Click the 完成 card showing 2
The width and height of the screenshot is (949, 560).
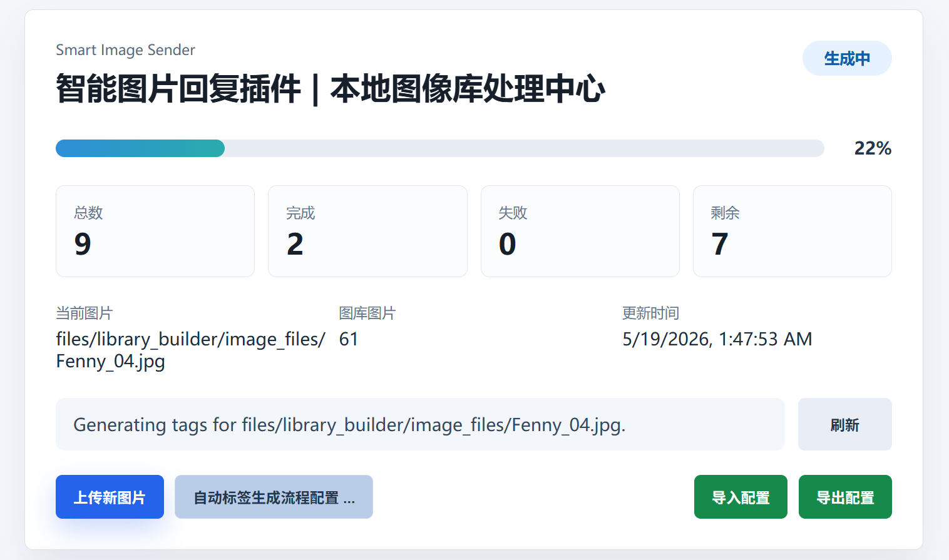[367, 231]
